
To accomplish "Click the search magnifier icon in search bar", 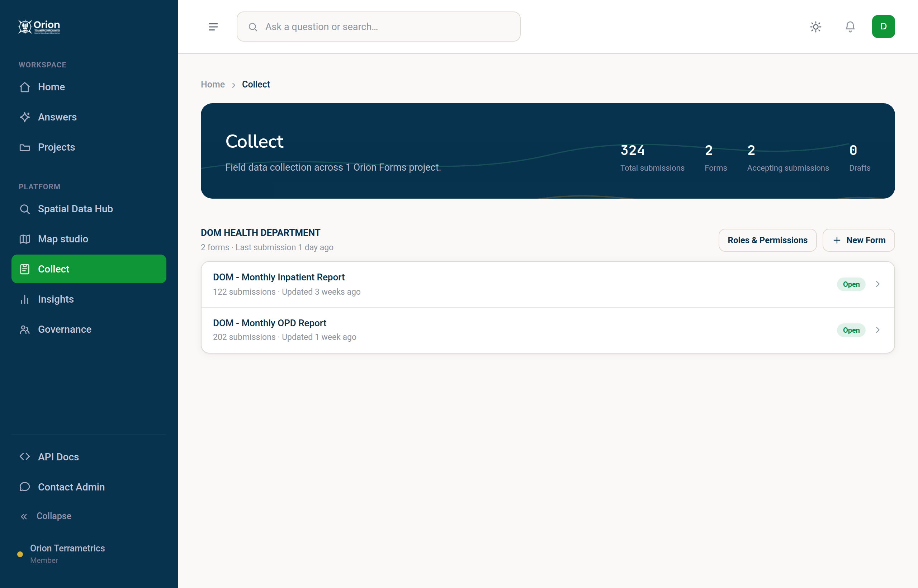I will [x=253, y=27].
